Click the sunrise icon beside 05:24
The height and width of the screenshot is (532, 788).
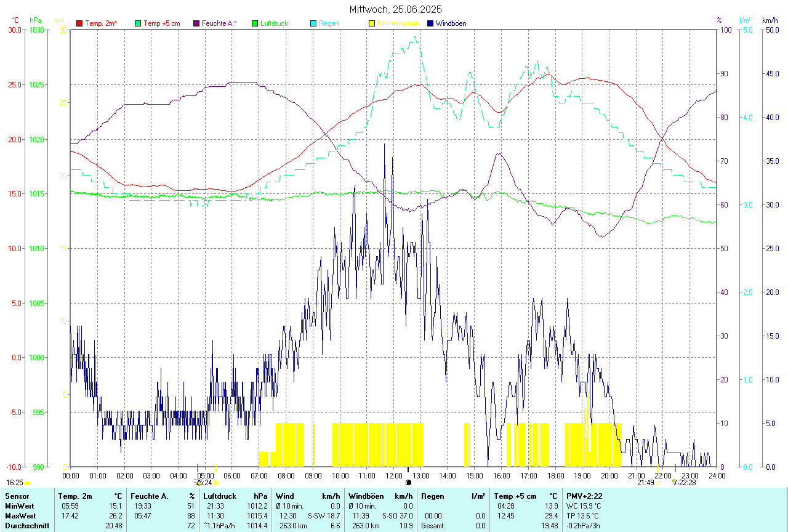pos(216,483)
